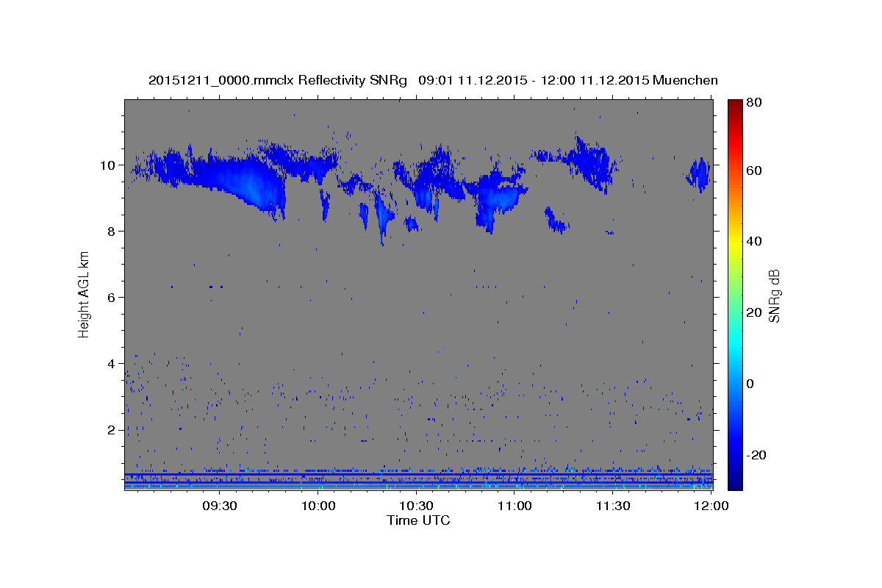
Task: Click the isolated cloud echo near 11:55
Action: [x=698, y=175]
